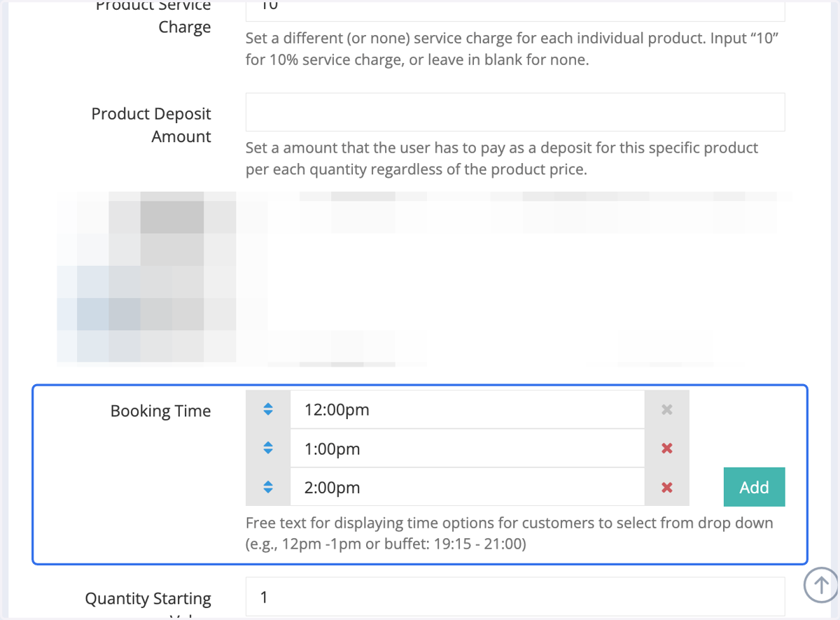Image resolution: width=840 pixels, height=620 pixels.
Task: Click the 'Set a amount that the user' description
Action: tap(502, 159)
